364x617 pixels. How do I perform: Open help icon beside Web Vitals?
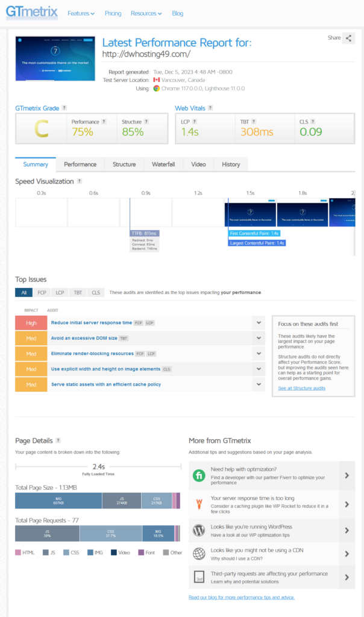[210, 108]
